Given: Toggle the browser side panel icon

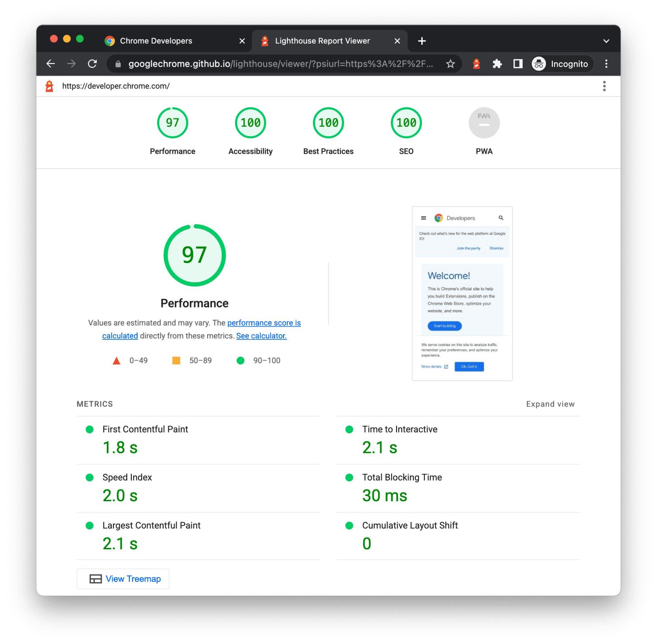Looking at the screenshot, I should pos(517,64).
